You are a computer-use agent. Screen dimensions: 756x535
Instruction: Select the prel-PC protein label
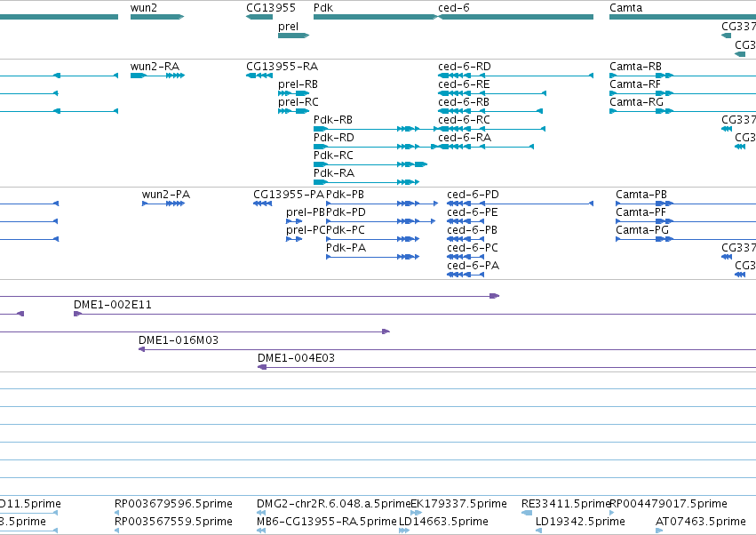[x=306, y=230]
